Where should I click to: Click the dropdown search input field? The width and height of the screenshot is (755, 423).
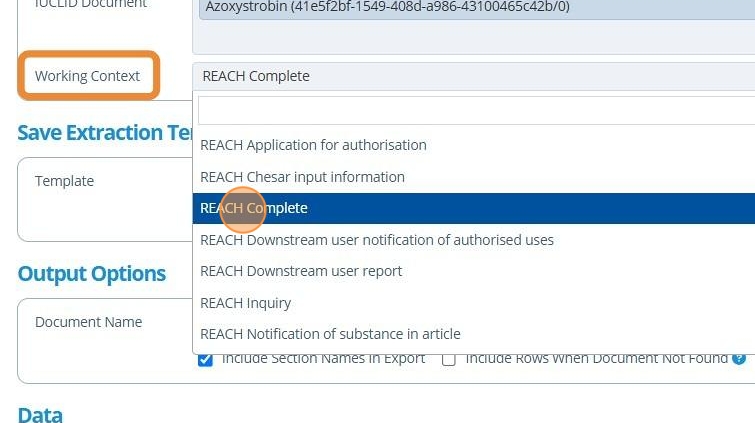pos(477,110)
